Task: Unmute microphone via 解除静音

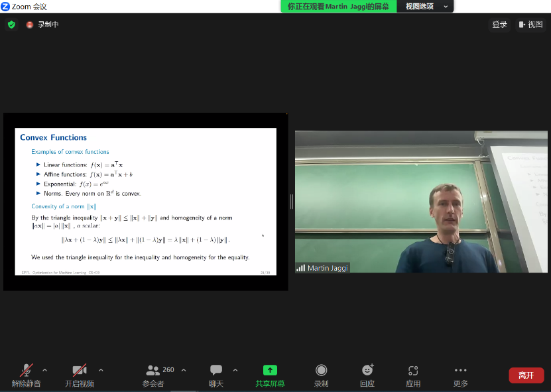Action: tap(27, 375)
